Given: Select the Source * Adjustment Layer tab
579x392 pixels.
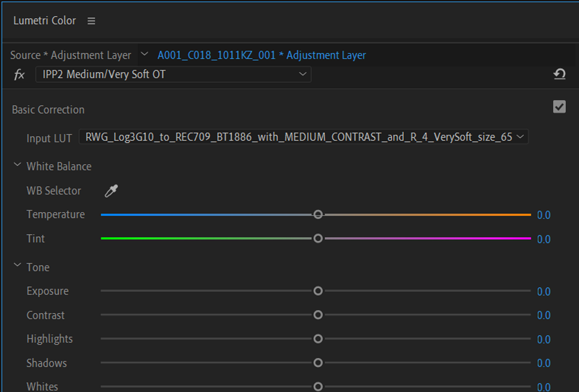Looking at the screenshot, I should tap(71, 55).
